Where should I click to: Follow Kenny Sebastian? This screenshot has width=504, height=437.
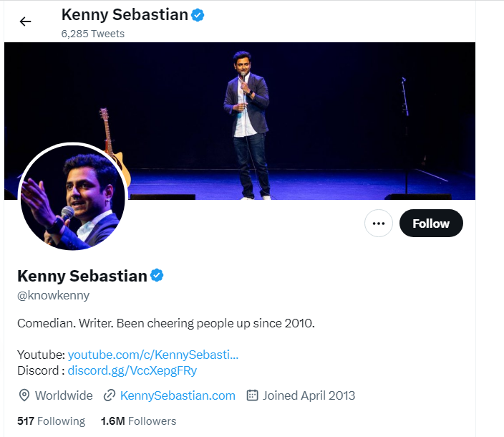pos(431,224)
